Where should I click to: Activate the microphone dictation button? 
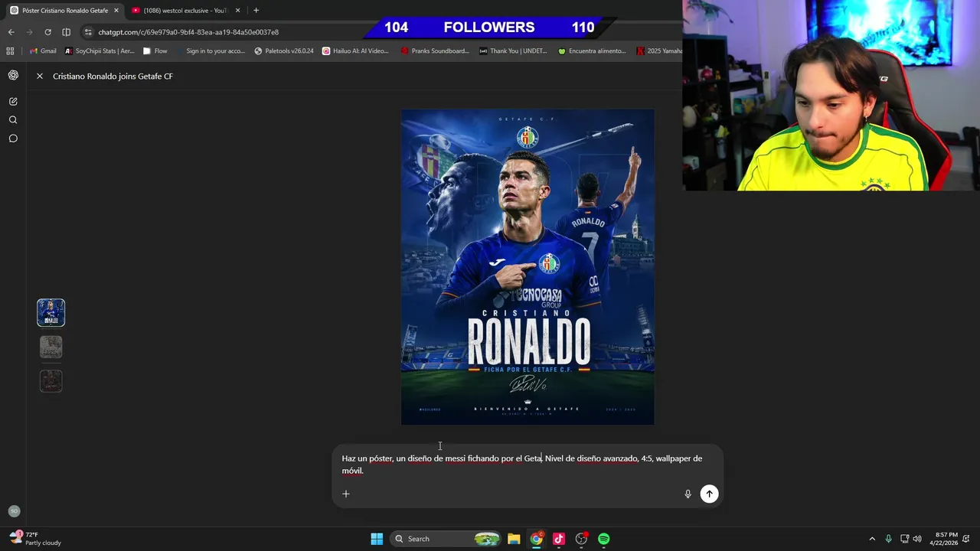[x=688, y=494]
